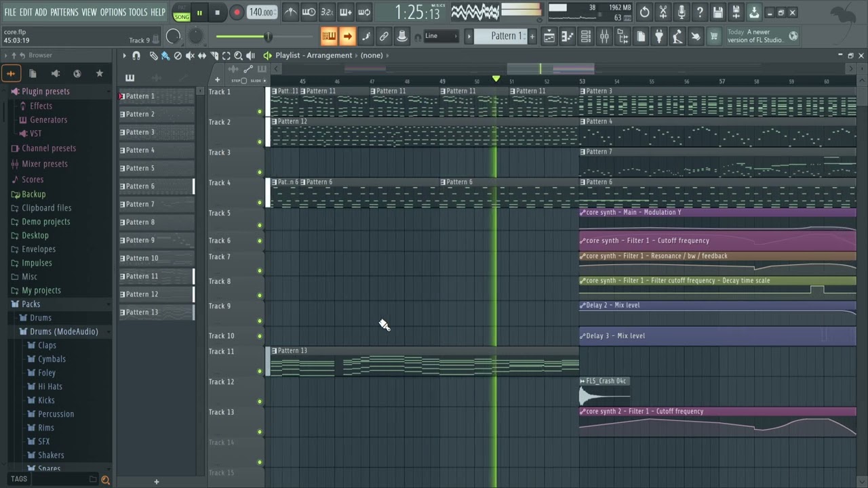Viewport: 868px width, 488px height.
Task: Click the microphone one-click recording icon
Action: coord(681,12)
